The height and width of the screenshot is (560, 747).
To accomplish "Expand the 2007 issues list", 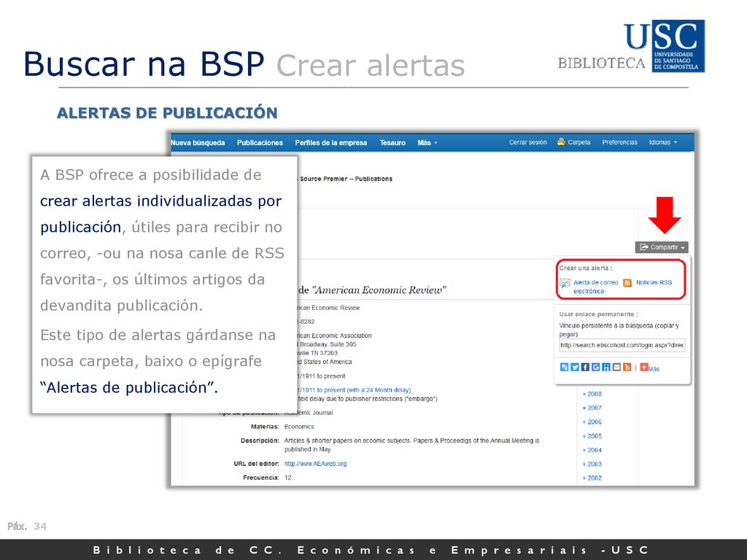I will (x=592, y=408).
